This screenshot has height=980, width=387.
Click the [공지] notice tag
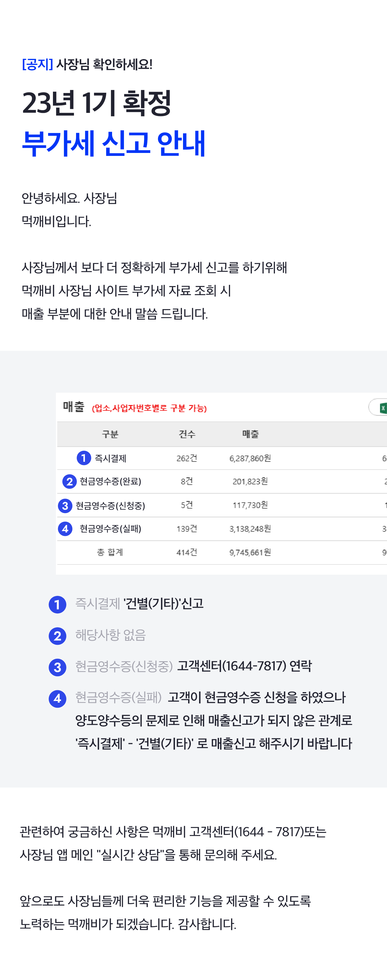[37, 64]
